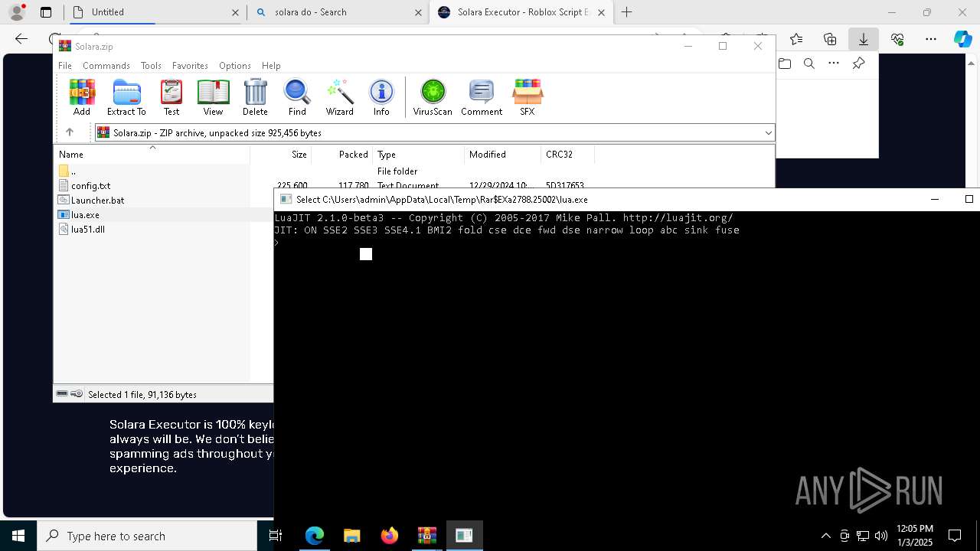Sort files by Name column header

click(152, 155)
